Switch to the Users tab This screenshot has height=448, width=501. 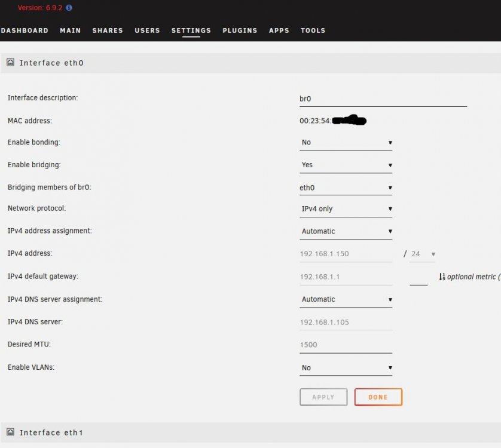(147, 30)
